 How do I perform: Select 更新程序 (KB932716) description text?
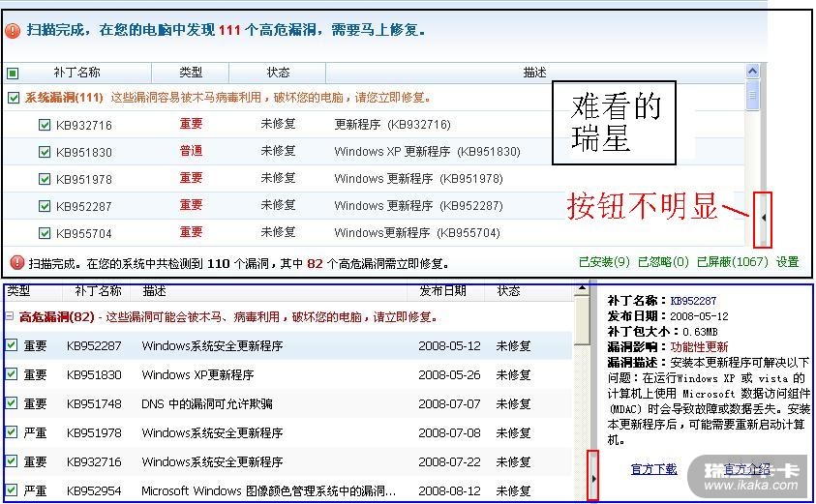pyautogui.click(x=392, y=125)
